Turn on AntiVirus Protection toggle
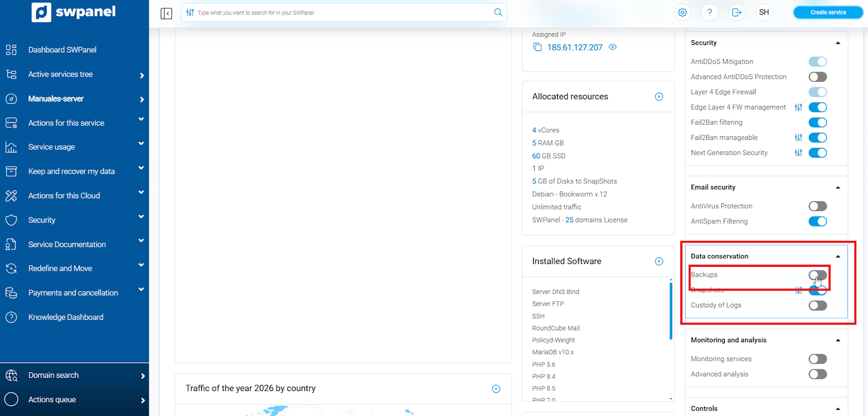 pyautogui.click(x=818, y=206)
